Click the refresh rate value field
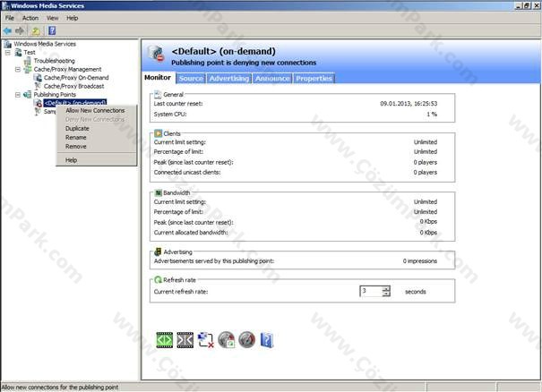 (x=371, y=292)
